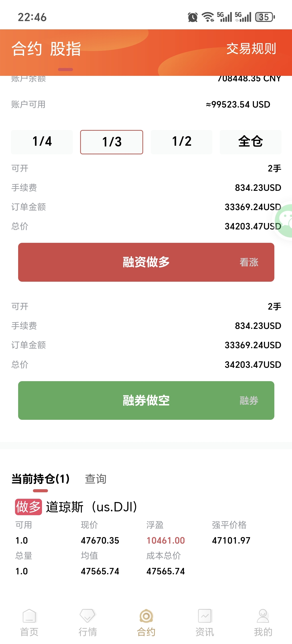Switch to the 合约 header tab
Viewport: 292px width, 644px height.
[x=26, y=49]
